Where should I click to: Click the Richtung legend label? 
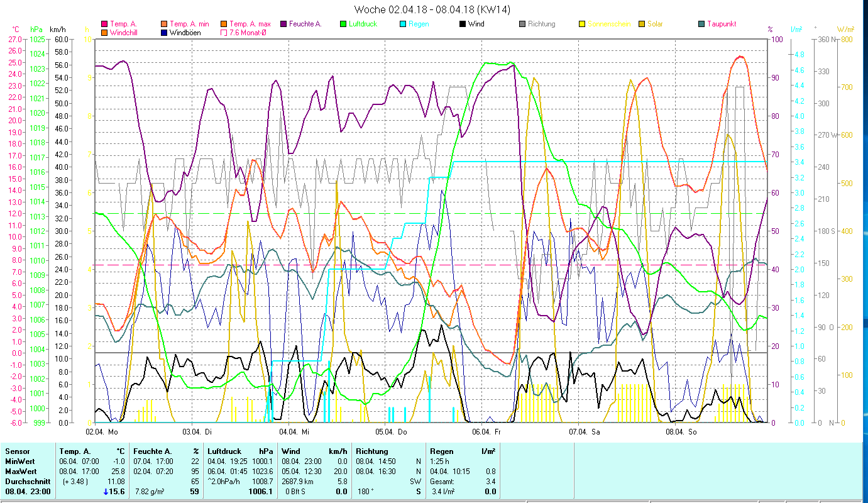[542, 24]
